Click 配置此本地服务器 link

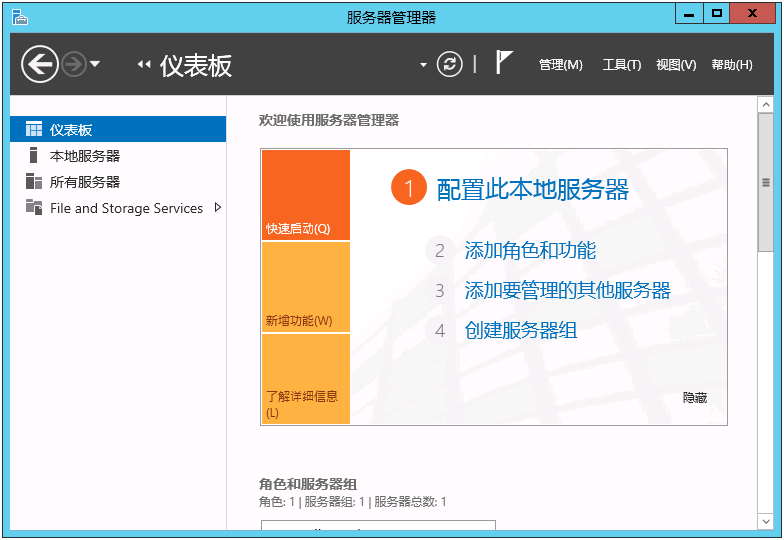pos(532,189)
